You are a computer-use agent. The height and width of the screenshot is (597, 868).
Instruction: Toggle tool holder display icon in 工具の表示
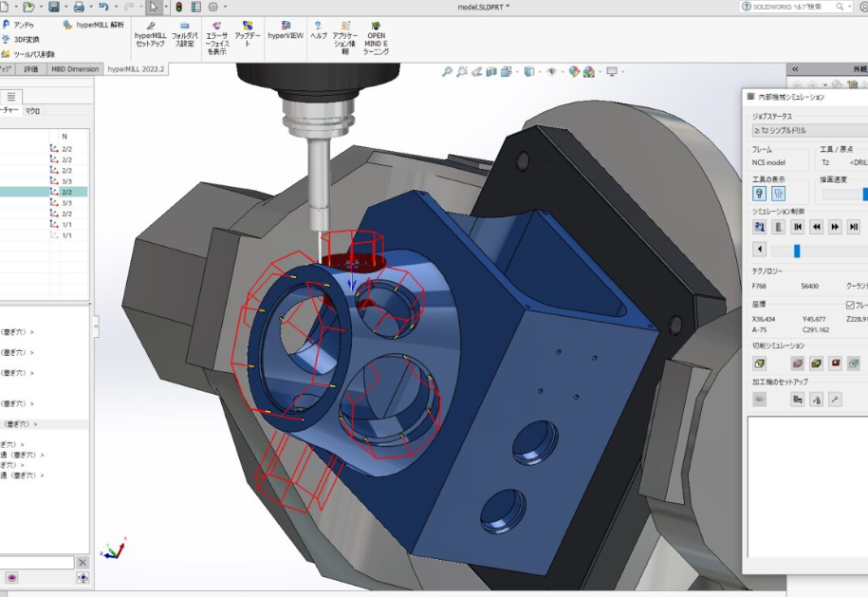pyautogui.click(x=778, y=194)
